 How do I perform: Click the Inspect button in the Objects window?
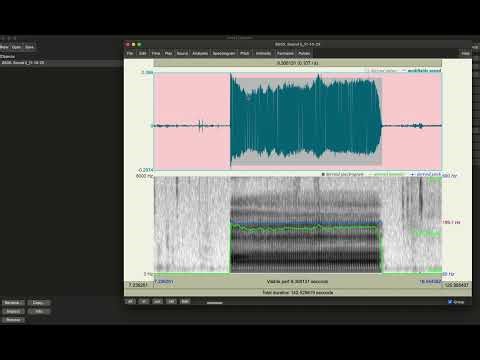coord(13,311)
